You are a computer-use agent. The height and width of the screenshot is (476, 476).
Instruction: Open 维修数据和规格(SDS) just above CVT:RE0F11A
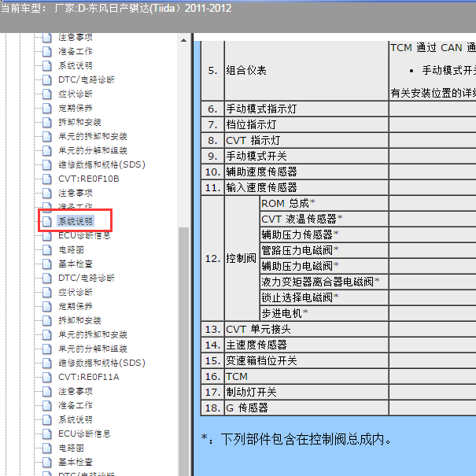tap(101, 363)
